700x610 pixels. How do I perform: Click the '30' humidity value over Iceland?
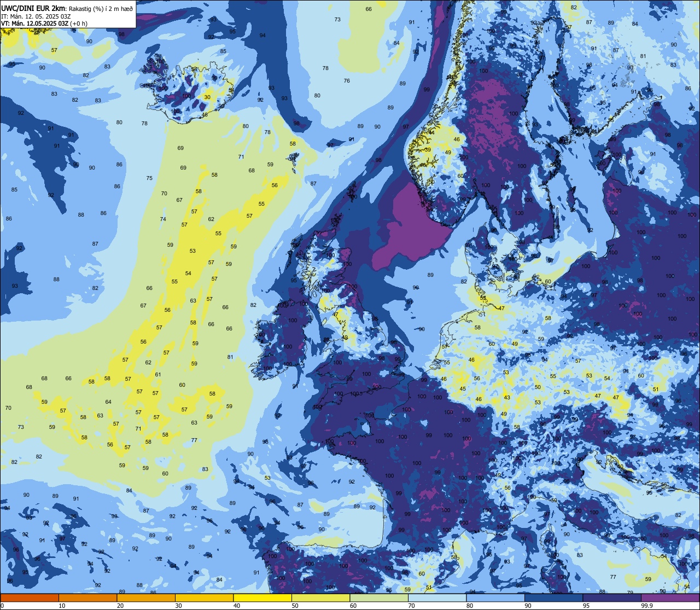click(207, 97)
